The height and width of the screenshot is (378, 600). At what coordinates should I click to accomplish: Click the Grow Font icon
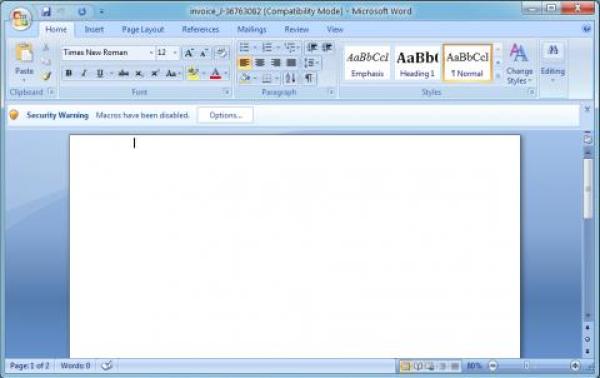coord(189,52)
